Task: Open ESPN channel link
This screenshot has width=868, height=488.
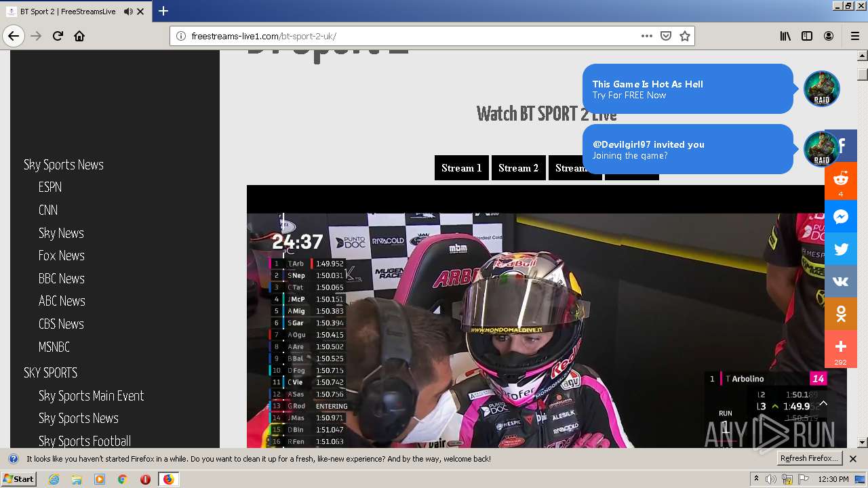Action: [x=50, y=187]
